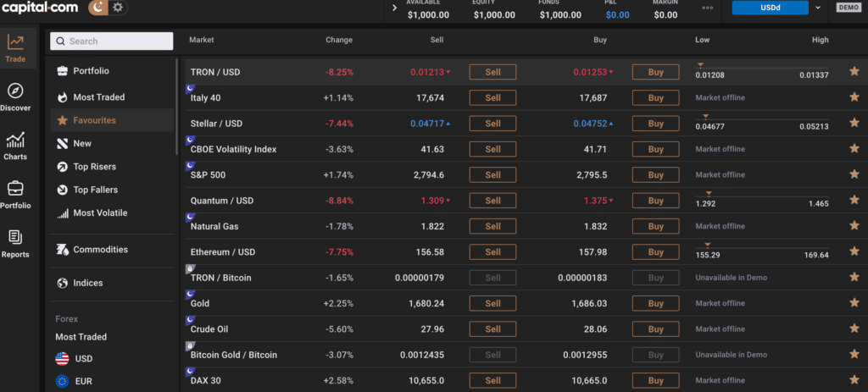868x392 pixels.
Task: Open the Charts section
Action: 15,146
